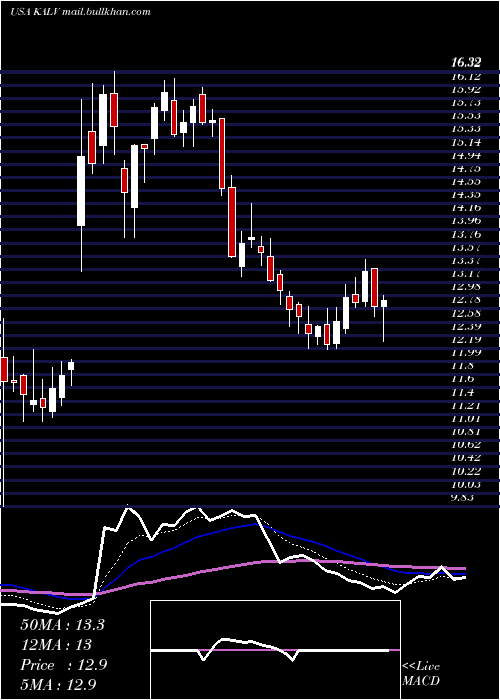Click the 11.99 price axis label
Viewport: 500px width, 700px height.
[x=466, y=353]
